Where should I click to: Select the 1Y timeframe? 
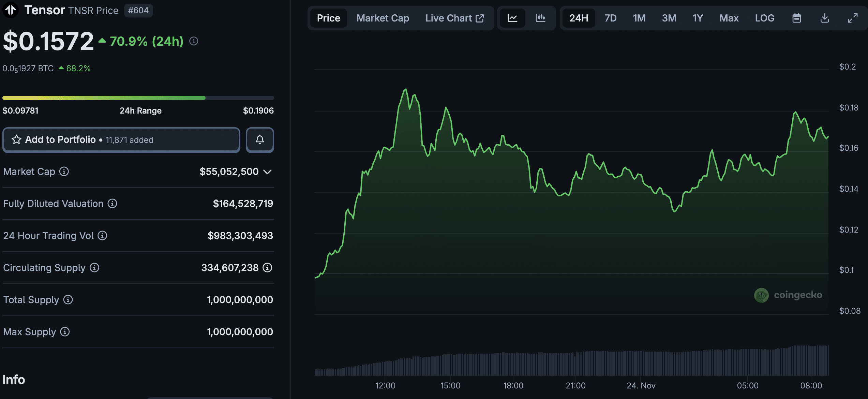(x=698, y=18)
